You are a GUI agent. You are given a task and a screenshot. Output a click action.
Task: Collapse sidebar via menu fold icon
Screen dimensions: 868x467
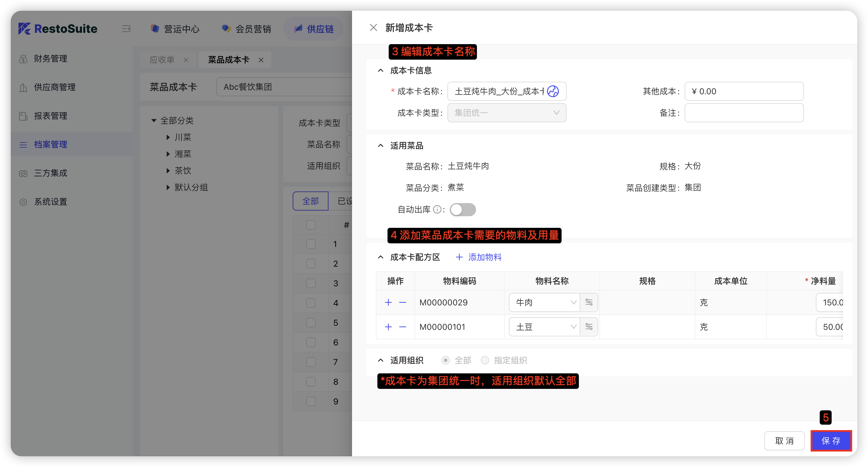(x=126, y=29)
